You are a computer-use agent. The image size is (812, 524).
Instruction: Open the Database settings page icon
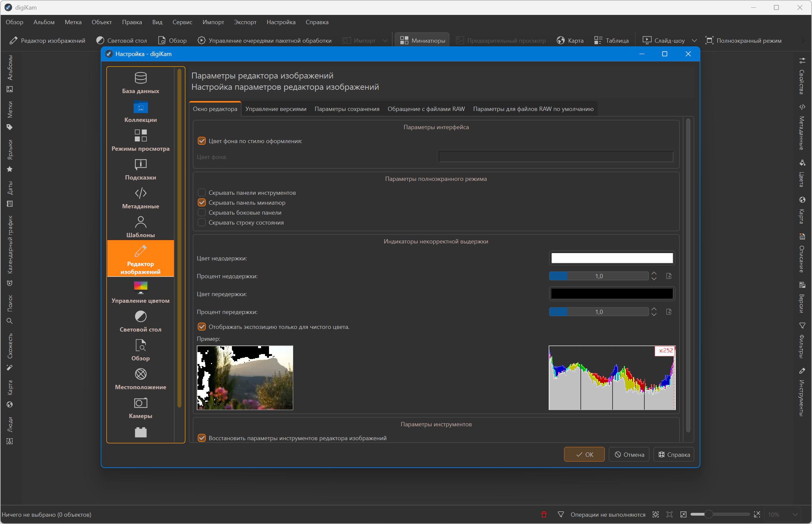(x=140, y=78)
